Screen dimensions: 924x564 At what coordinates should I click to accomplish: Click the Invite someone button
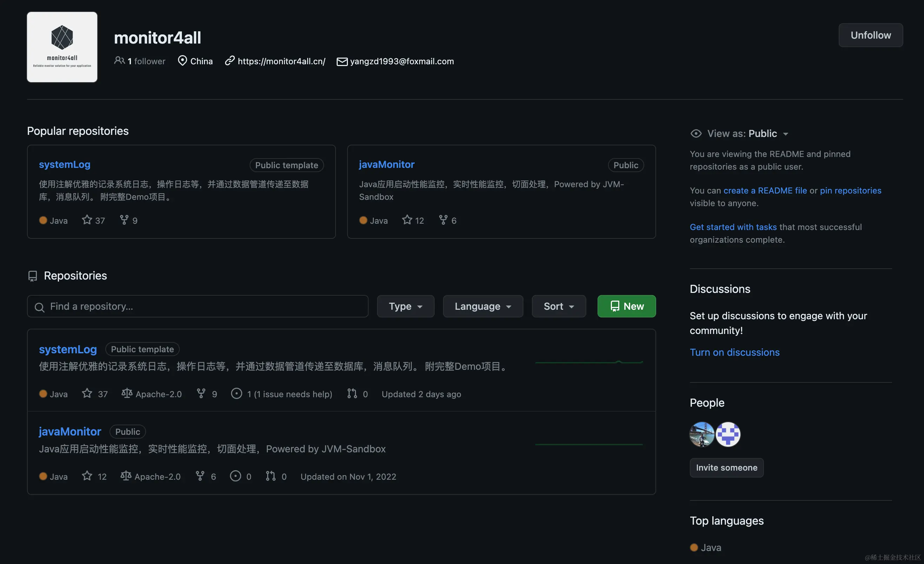726,467
